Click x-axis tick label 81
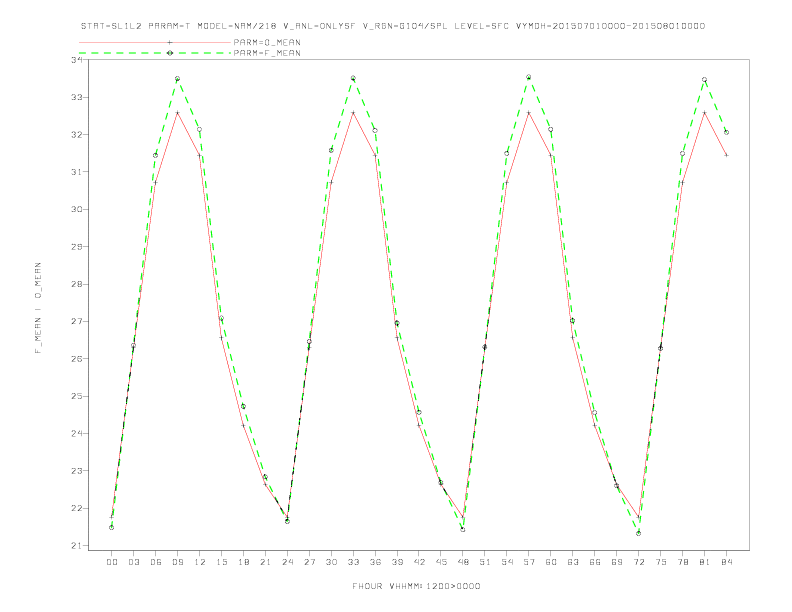The image size is (792, 612). click(x=705, y=562)
